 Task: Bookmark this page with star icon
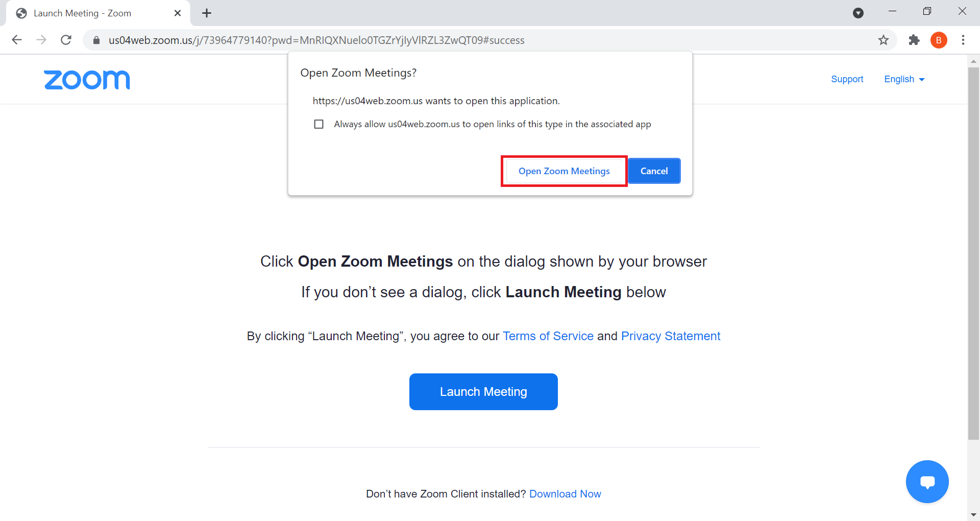click(883, 40)
